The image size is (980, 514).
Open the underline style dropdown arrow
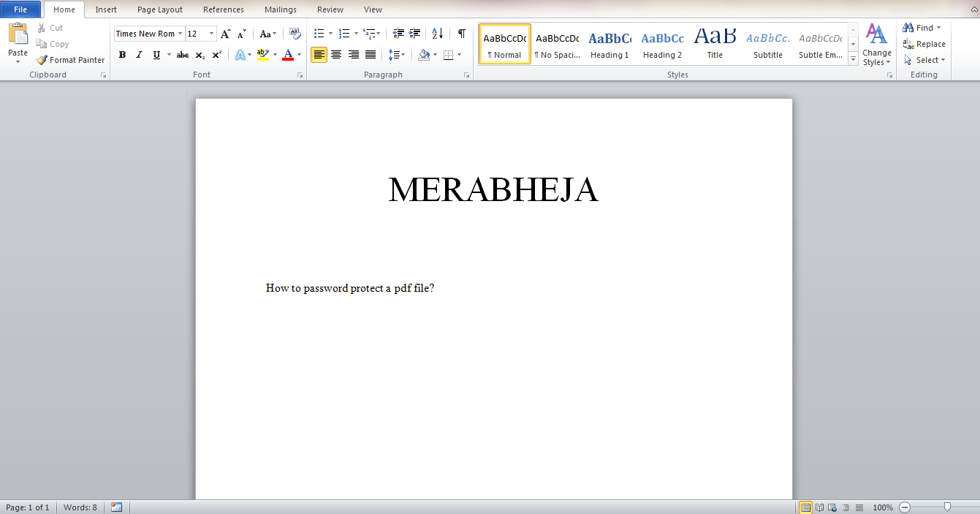(x=169, y=55)
